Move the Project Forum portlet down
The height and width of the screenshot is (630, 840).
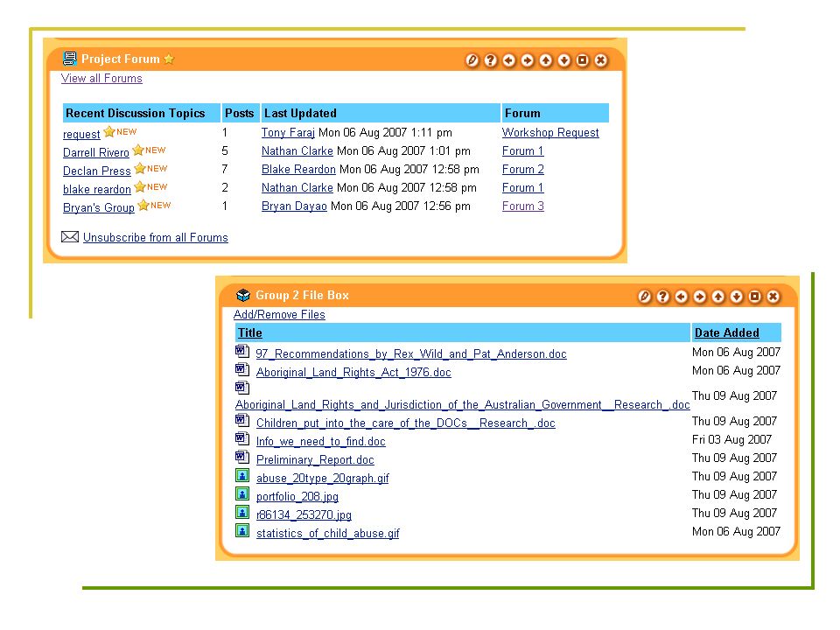[564, 60]
